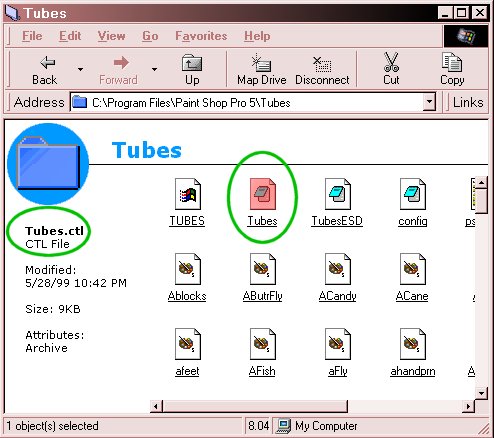Image resolution: width=494 pixels, height=438 pixels.
Task: Select the AButrFly tube file icon
Action: click(x=263, y=269)
